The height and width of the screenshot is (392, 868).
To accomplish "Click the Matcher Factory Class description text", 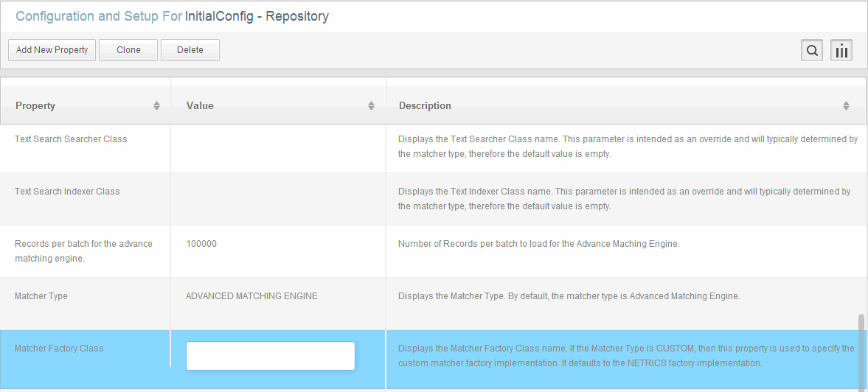I will tap(626, 356).
